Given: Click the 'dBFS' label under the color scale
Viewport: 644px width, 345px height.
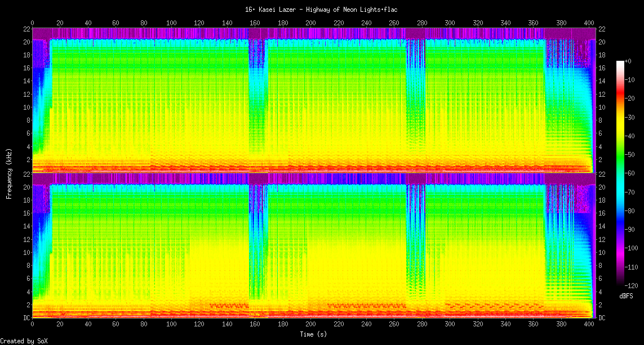Looking at the screenshot, I should point(627,295).
